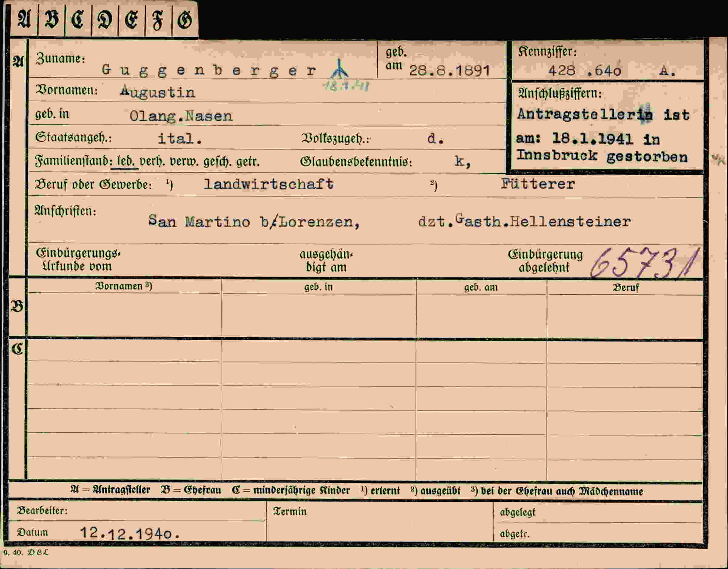
Task: Click the 'geb. in' column header
Action: tap(318, 287)
